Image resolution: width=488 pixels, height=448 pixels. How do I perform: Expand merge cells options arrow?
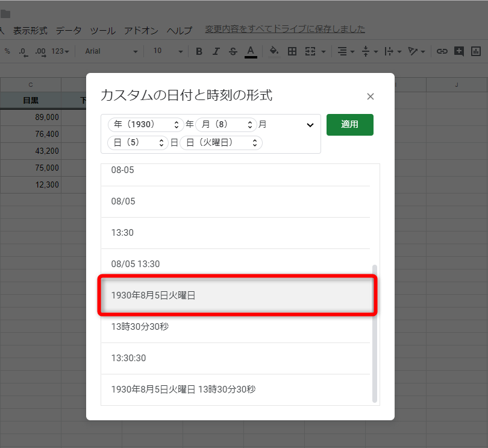[x=324, y=52]
